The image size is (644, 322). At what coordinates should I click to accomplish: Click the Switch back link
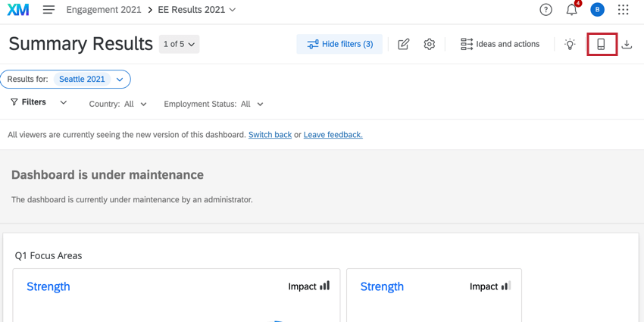[x=270, y=135]
